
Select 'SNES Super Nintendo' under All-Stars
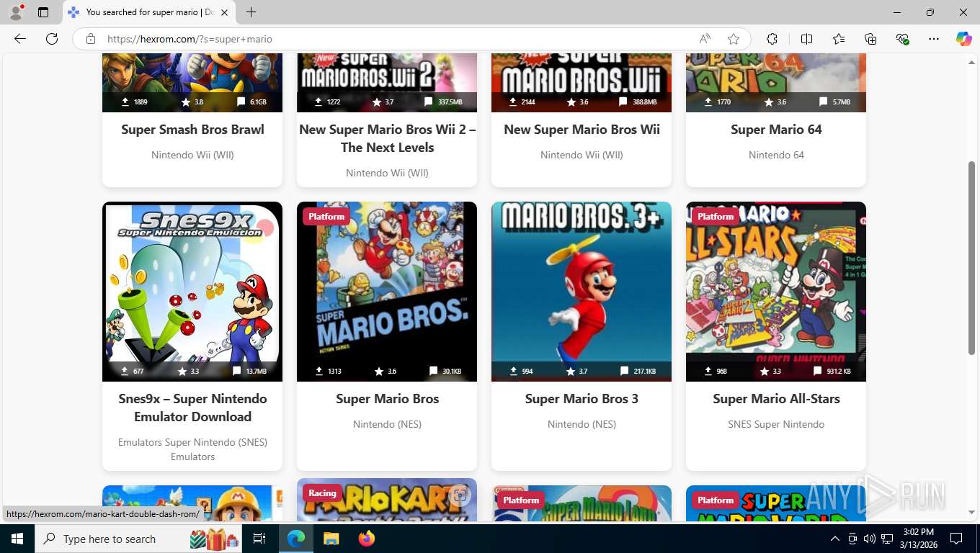(x=776, y=424)
